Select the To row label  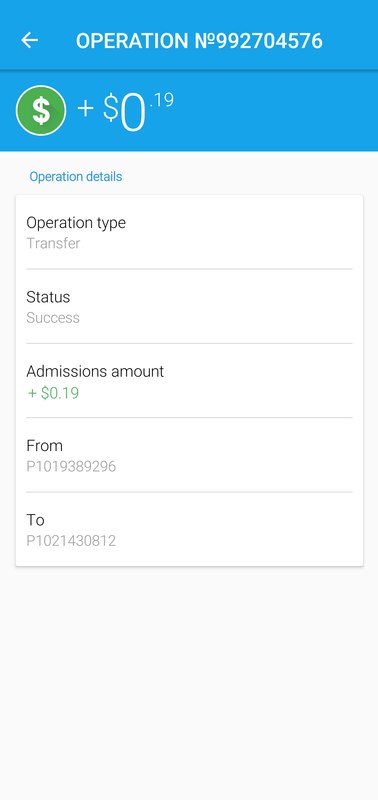pos(35,520)
